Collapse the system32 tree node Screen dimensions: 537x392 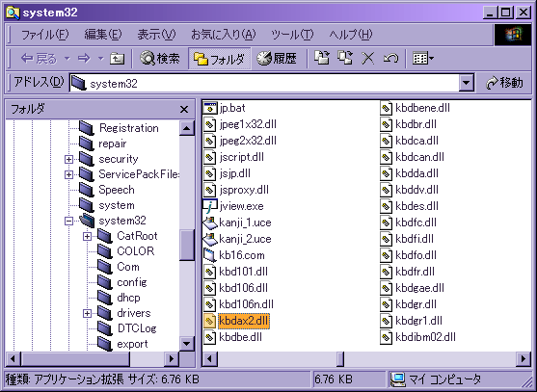(x=68, y=221)
